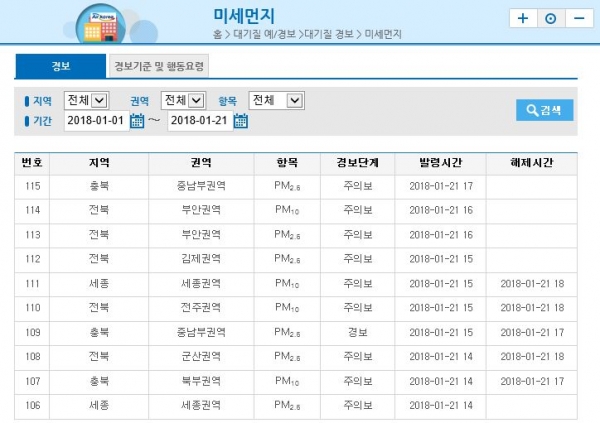The image size is (600, 423).
Task: Click the 검색 search button
Action: pos(545,110)
